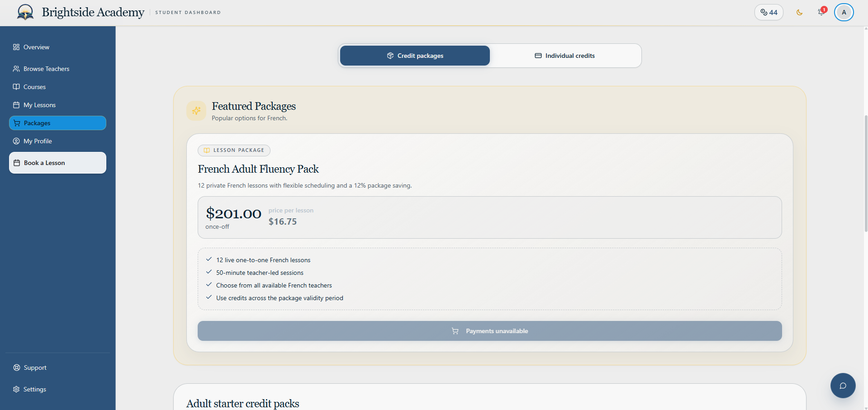Click the My Profile person icon
The width and height of the screenshot is (868, 410).
click(x=16, y=141)
